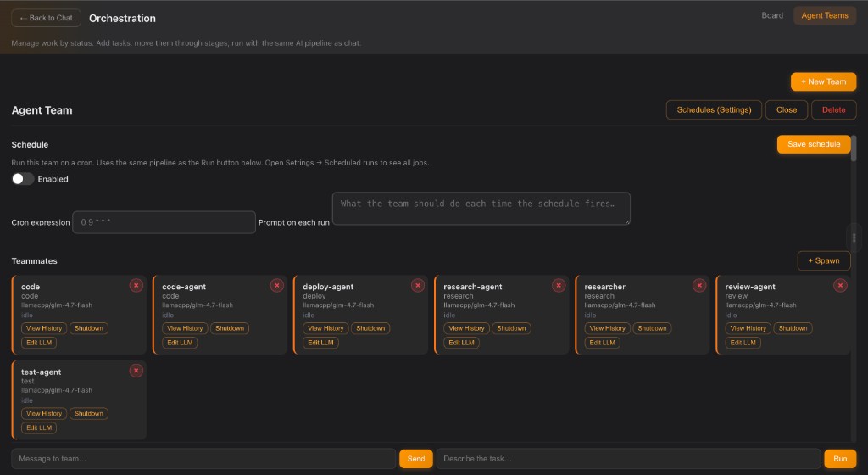Shutdown the researcher teammate
The width and height of the screenshot is (868, 475).
click(652, 328)
